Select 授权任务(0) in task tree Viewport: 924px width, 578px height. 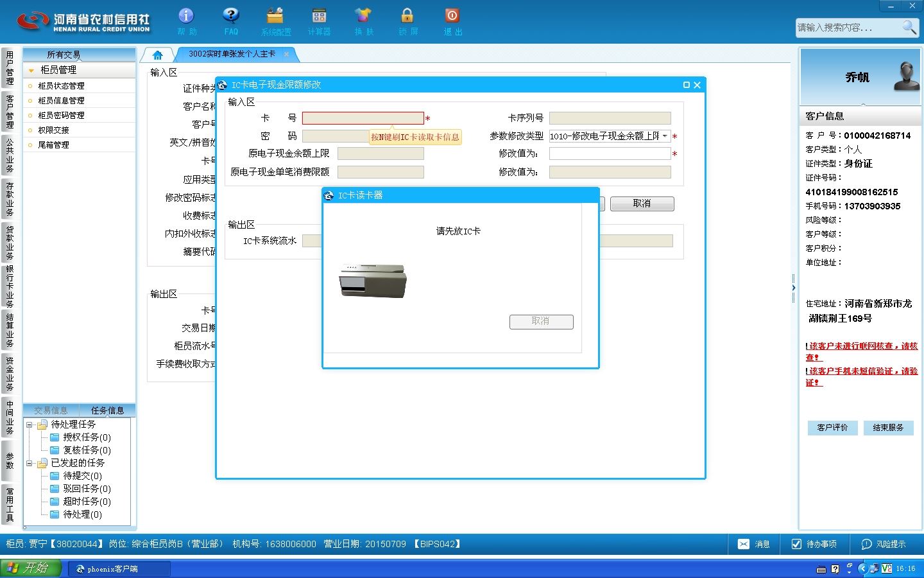coord(87,437)
